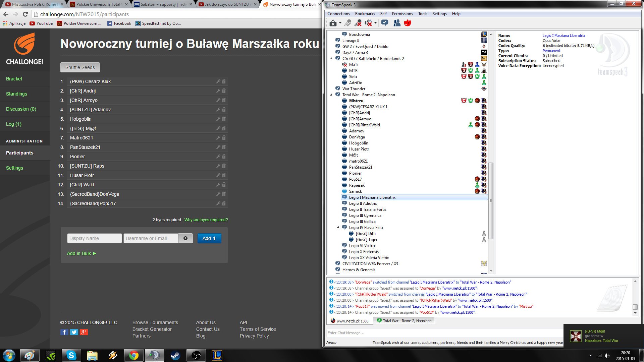Click the Shuffle Seeds button

tap(80, 67)
